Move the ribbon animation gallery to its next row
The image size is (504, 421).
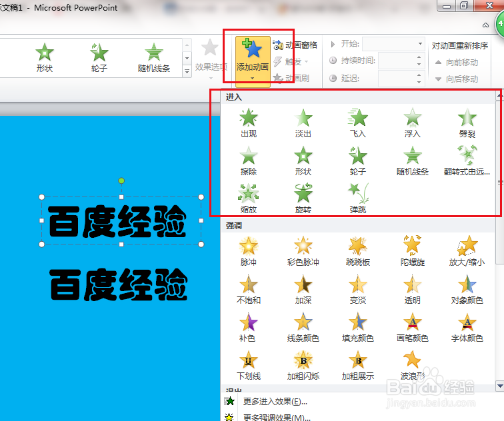pos(187,59)
